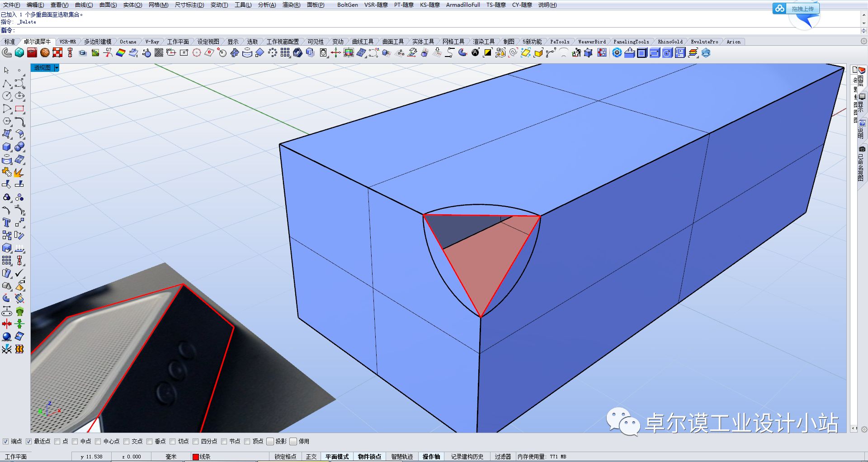Select the pointer arrow tool in sidebar

(6, 71)
